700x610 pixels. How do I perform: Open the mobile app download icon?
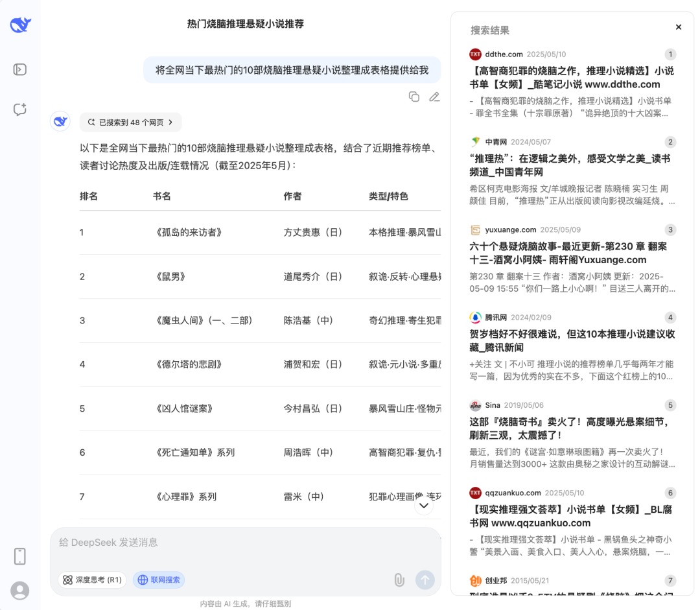(19, 556)
